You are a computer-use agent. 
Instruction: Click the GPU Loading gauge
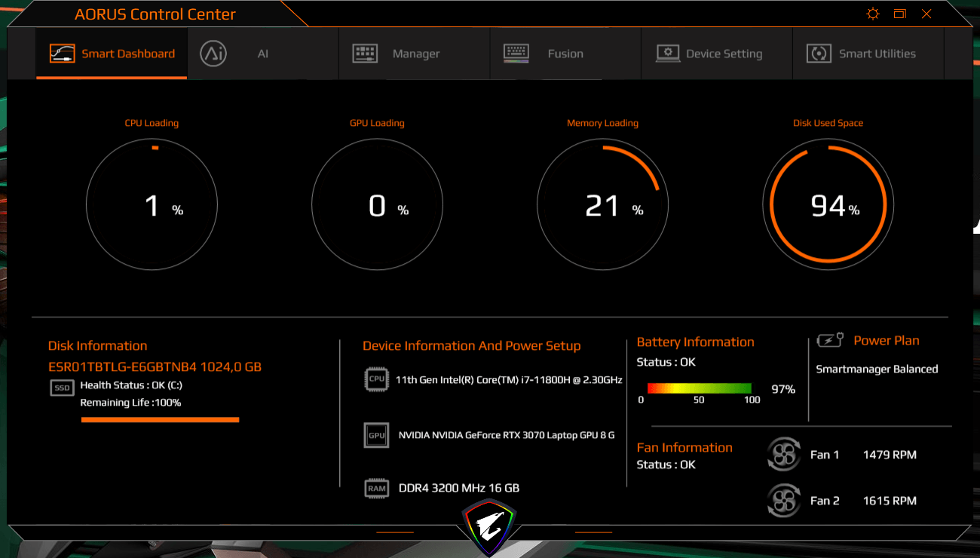click(x=377, y=205)
